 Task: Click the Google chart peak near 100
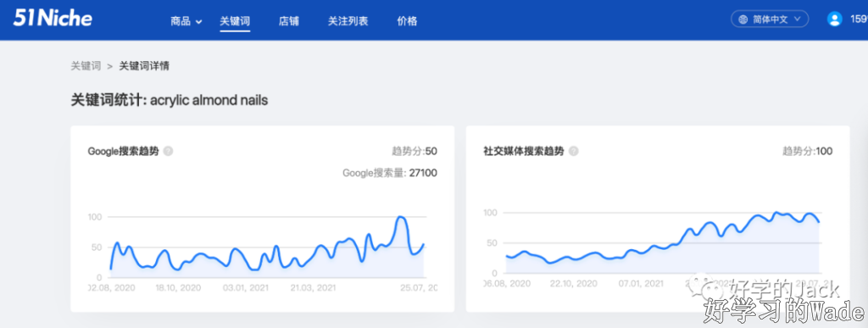tap(401, 217)
